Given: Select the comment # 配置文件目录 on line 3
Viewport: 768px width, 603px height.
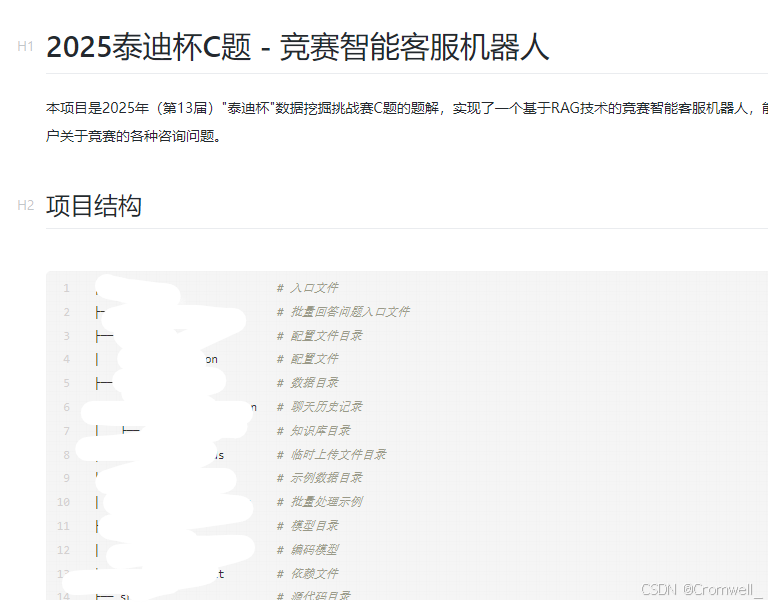Looking at the screenshot, I should [x=319, y=336].
